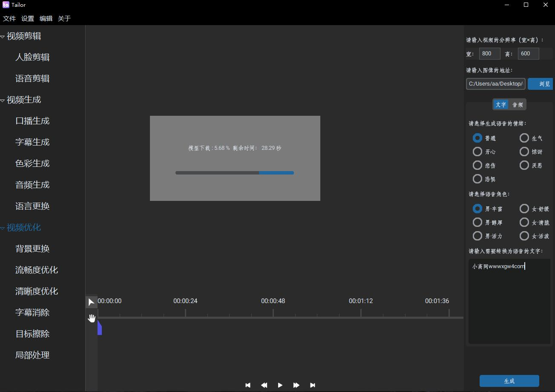Click the 浏览 browse button
This screenshot has height=392, width=555.
pos(541,84)
